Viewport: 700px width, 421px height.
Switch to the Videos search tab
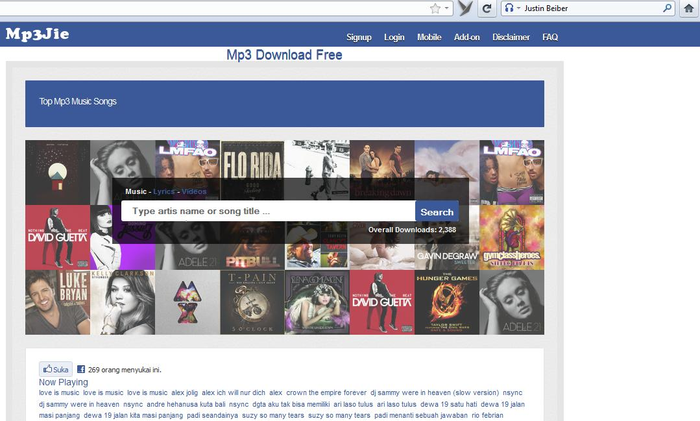[x=194, y=192]
